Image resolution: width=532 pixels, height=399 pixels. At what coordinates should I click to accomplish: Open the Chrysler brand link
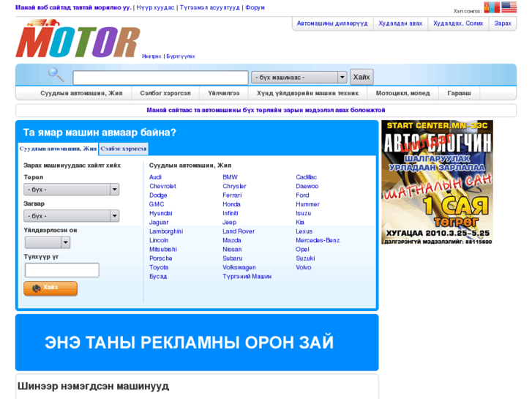(x=234, y=186)
